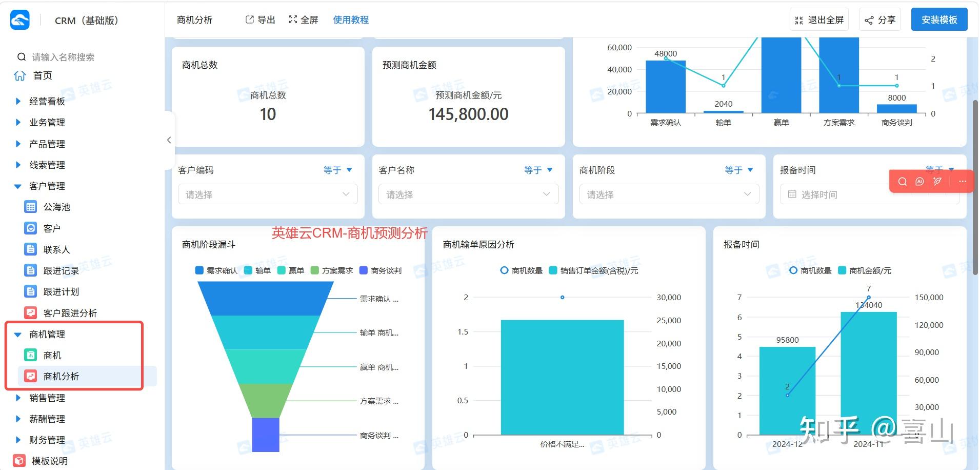The height and width of the screenshot is (470, 980).
Task: Click the calendar icon in 选择时间 field
Action: click(x=792, y=194)
